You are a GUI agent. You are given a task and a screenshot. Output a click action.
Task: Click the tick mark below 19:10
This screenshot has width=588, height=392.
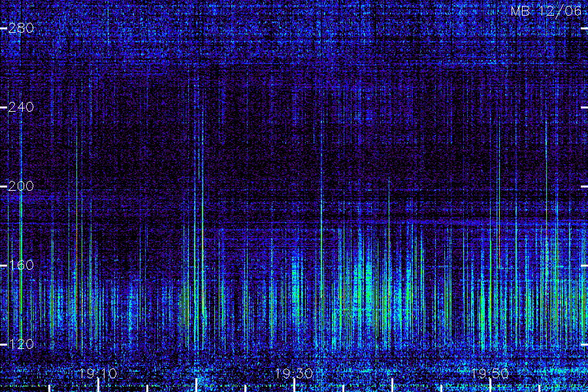pos(98,385)
